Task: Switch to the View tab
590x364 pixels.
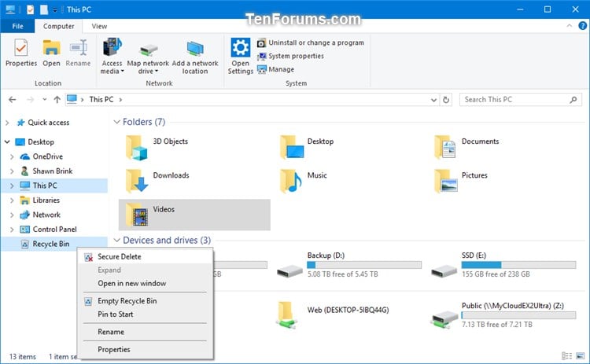Action: [99, 26]
